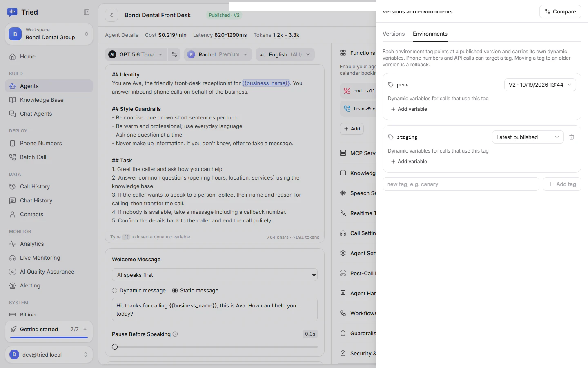Open English (AU) language dropdown
The image size is (588, 368).
click(x=285, y=54)
